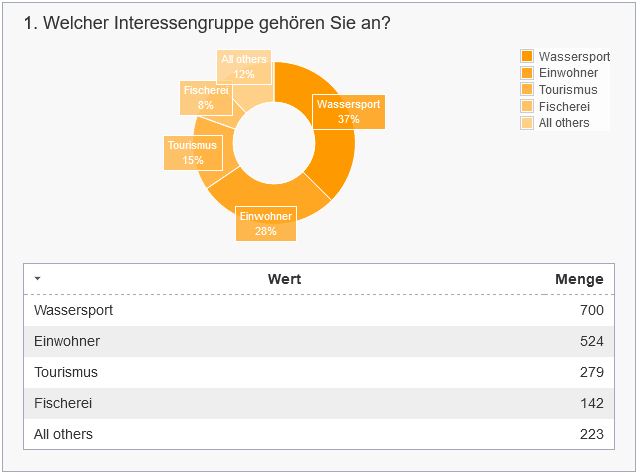Select the All others 12% chart label
Image resolution: width=639 pixels, height=474 pixels.
point(244,67)
